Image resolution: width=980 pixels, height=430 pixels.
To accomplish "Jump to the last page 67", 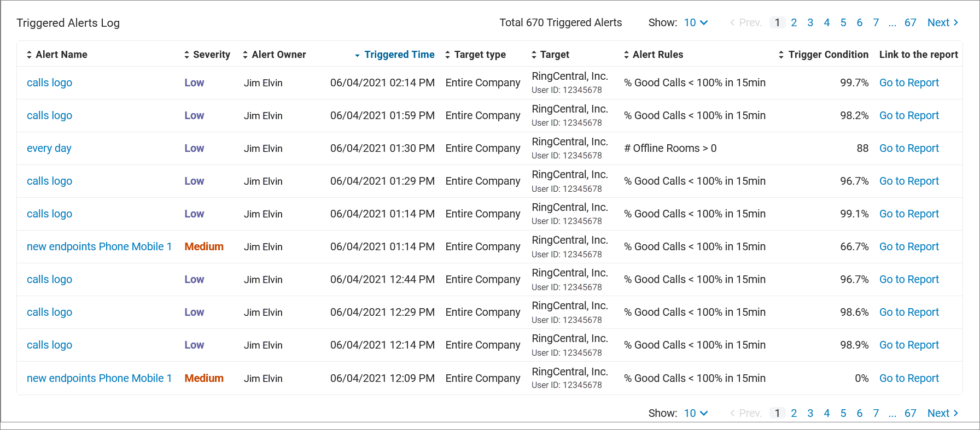I will pos(910,22).
